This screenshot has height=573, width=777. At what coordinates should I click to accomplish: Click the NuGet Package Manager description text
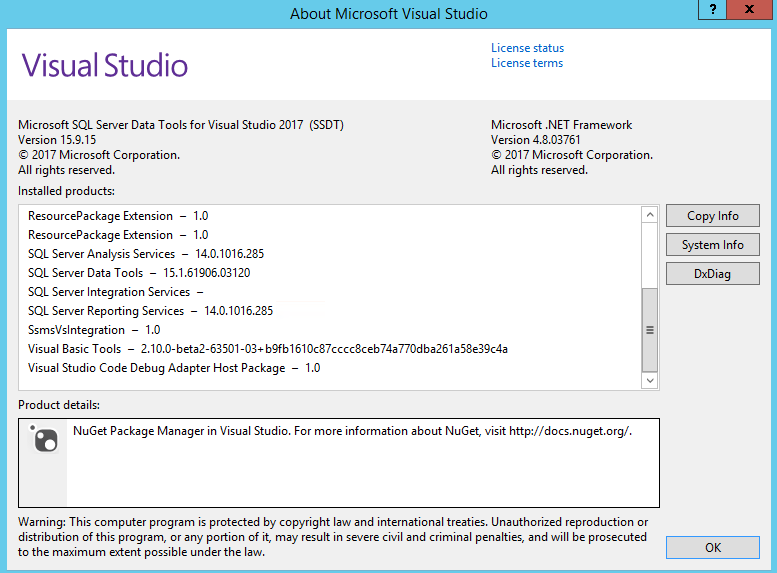(x=352, y=431)
